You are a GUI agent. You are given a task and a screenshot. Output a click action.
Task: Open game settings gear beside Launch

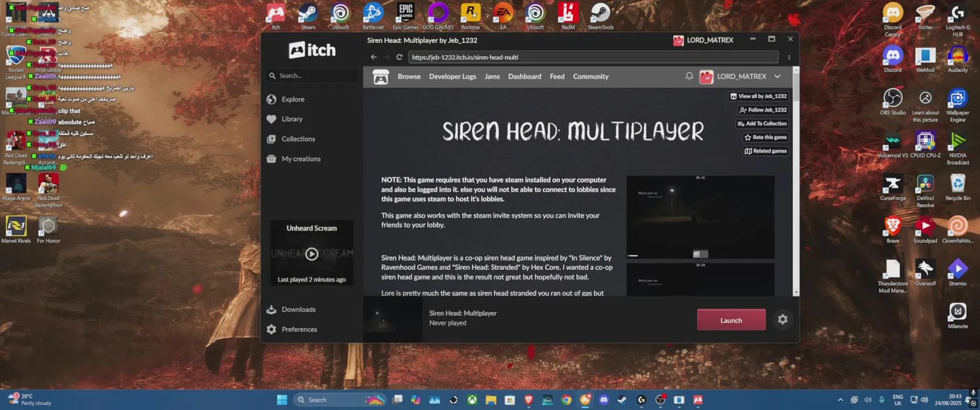coord(783,319)
